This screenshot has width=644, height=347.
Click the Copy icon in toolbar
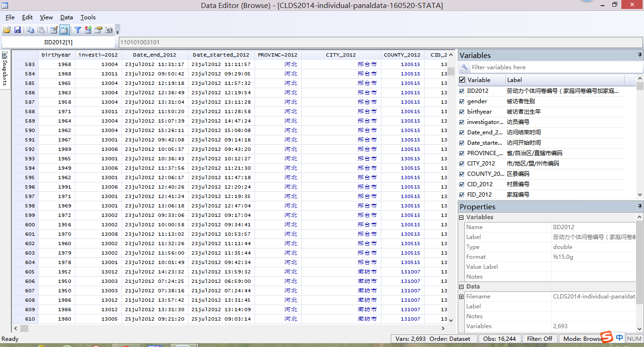pos(30,30)
